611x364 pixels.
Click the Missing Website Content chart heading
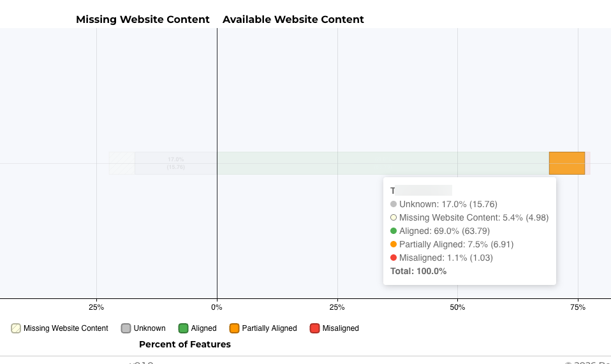pyautogui.click(x=143, y=20)
